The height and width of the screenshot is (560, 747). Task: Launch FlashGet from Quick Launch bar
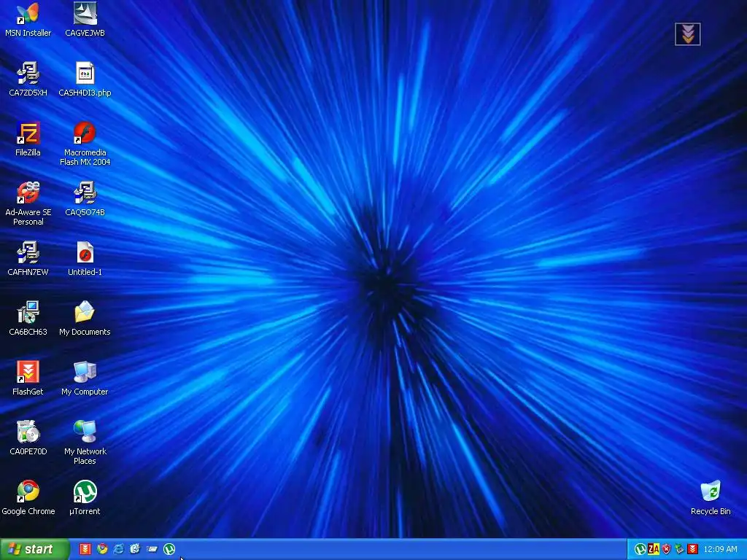point(85,549)
